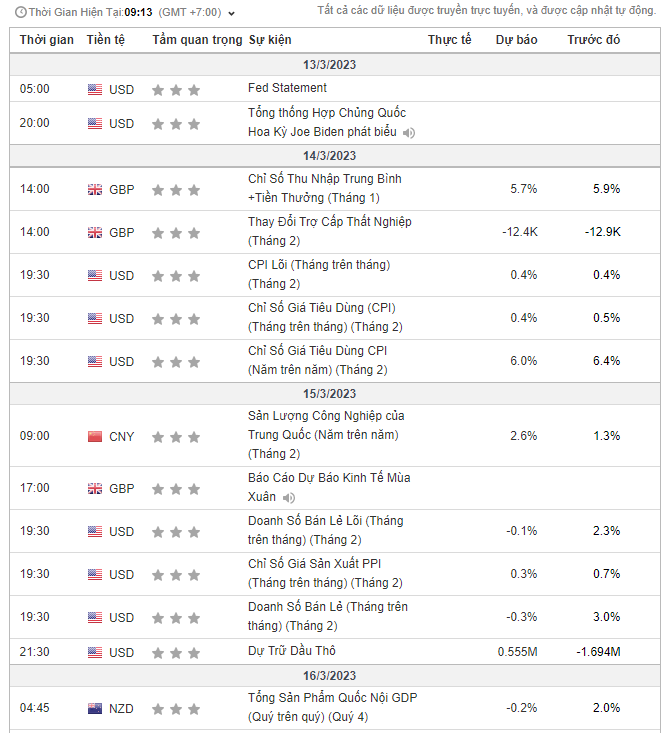The height and width of the screenshot is (733, 668).
Task: Click the China flag in CNY row
Action: [x=95, y=437]
